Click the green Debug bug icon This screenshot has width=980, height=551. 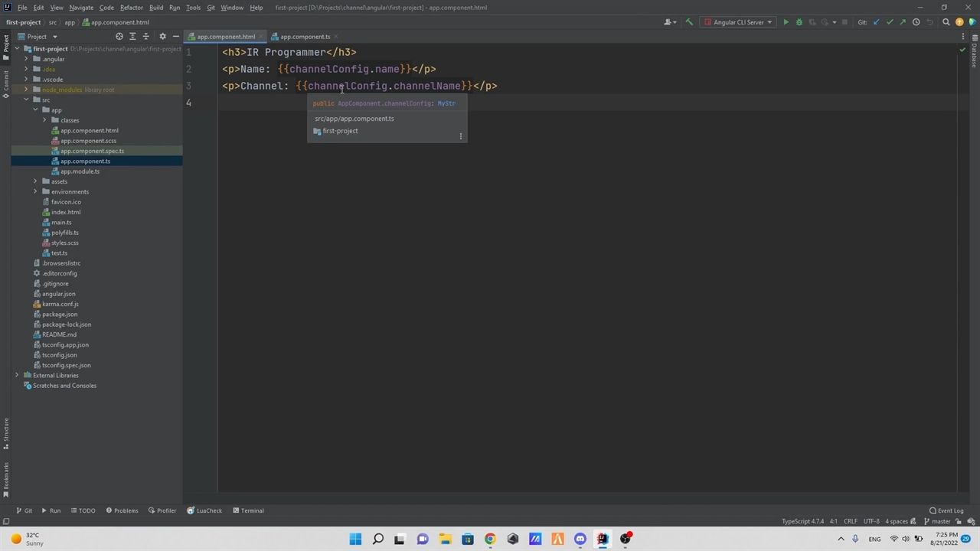coord(799,22)
